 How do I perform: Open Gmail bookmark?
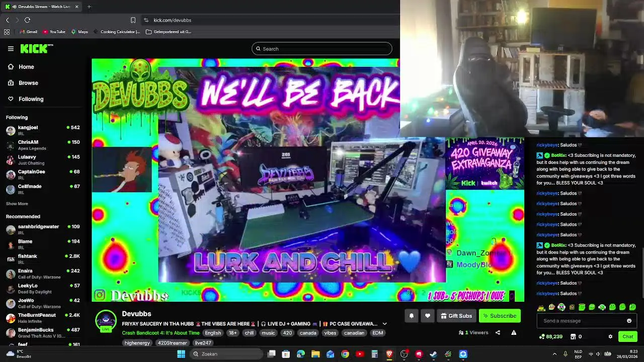(28, 32)
